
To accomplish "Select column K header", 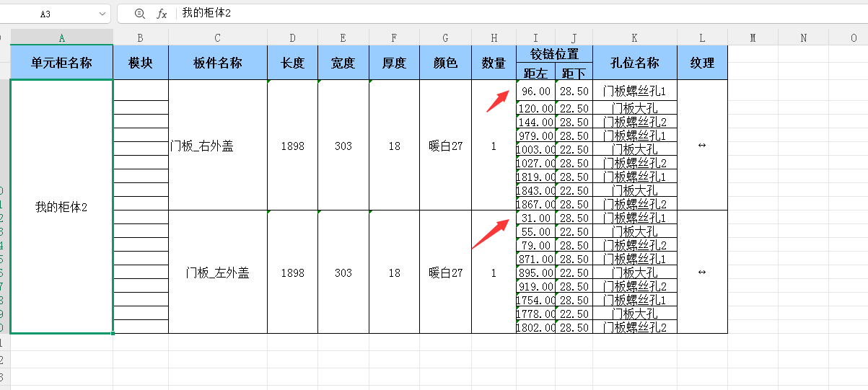I will pos(634,38).
